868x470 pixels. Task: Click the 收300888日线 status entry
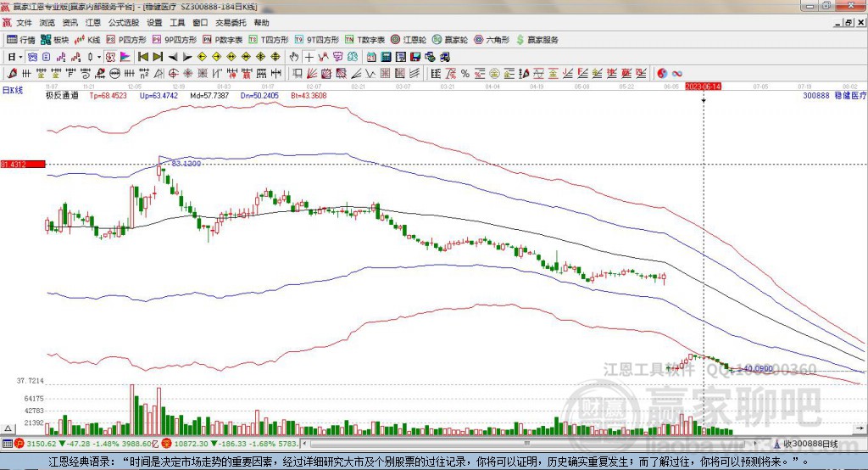pyautogui.click(x=811, y=444)
